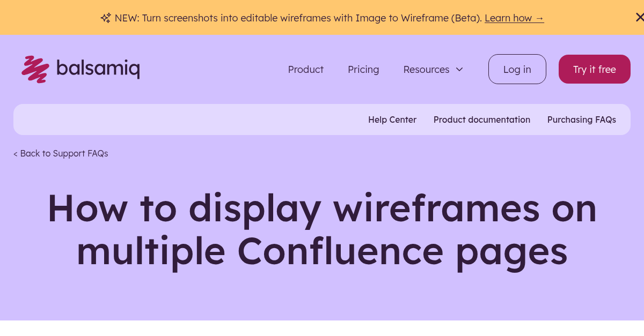View the Purchasing FAQs
Screen dimensions: 644x336
tap(582, 120)
